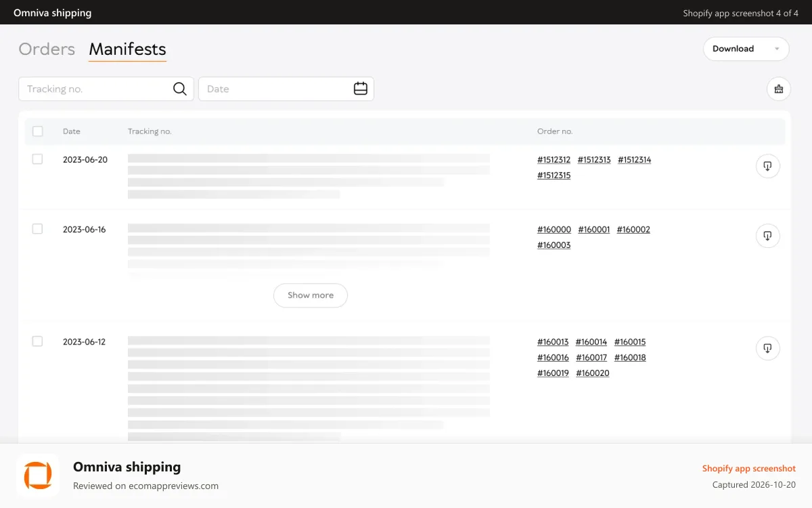Open order link #160003
Screen dimensions: 812x508
pos(554,245)
